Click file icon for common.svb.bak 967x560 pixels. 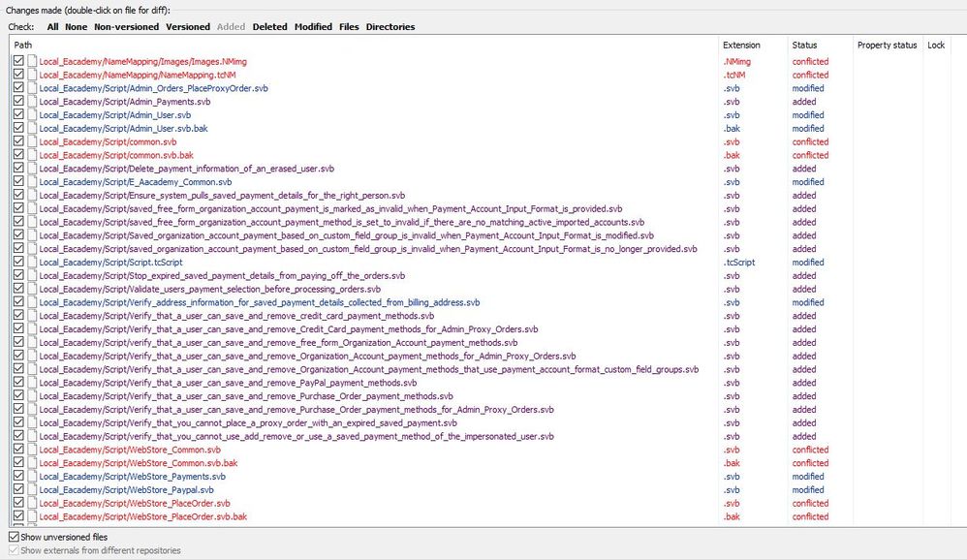tap(32, 155)
